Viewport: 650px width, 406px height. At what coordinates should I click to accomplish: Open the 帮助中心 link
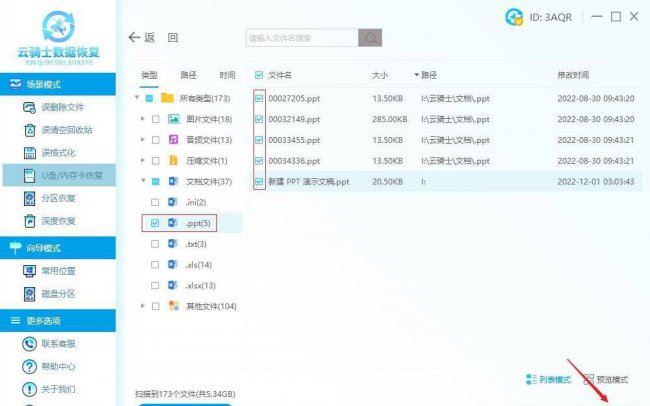tap(58, 367)
